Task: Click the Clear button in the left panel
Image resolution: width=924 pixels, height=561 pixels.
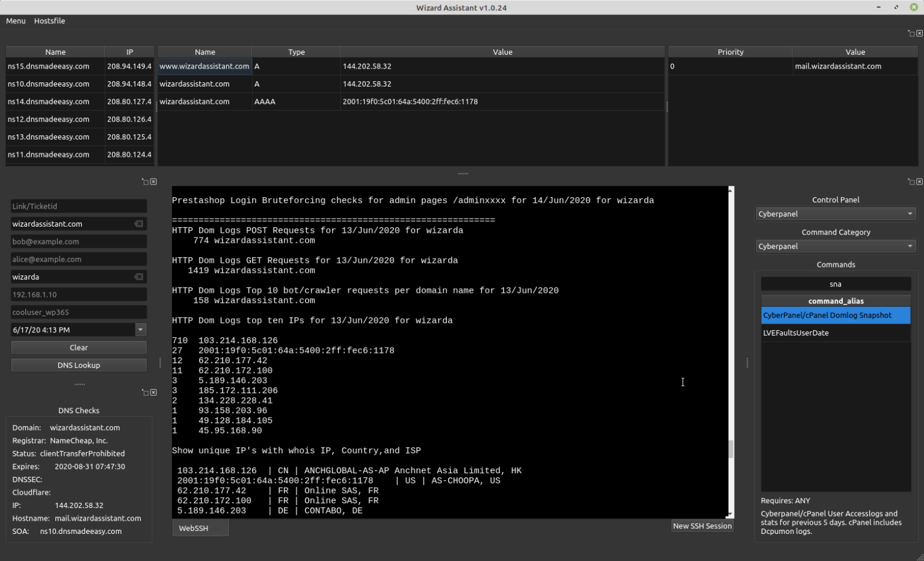Action: pos(78,347)
